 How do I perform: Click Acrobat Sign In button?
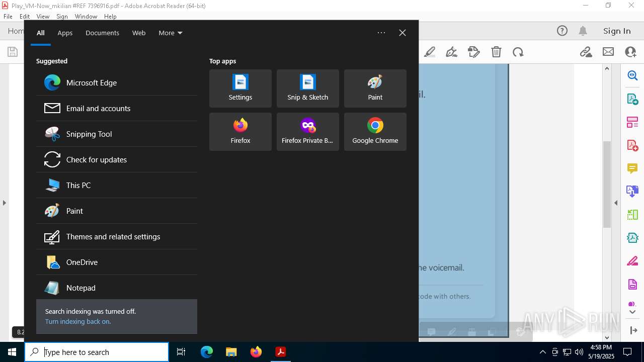pos(617,31)
